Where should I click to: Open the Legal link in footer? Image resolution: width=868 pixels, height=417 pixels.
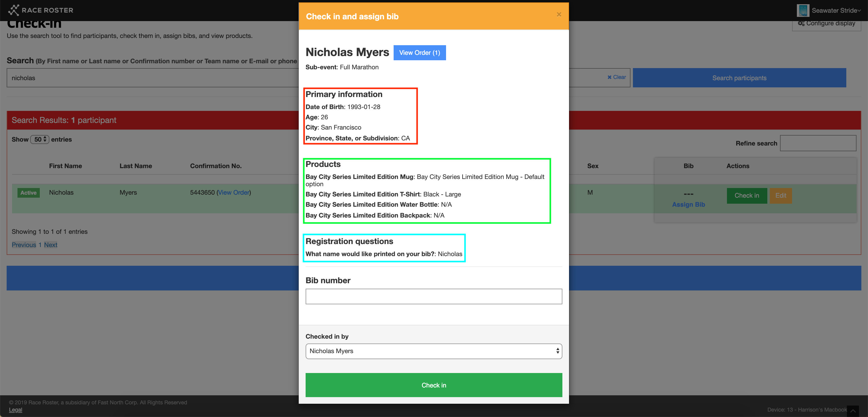(15, 409)
